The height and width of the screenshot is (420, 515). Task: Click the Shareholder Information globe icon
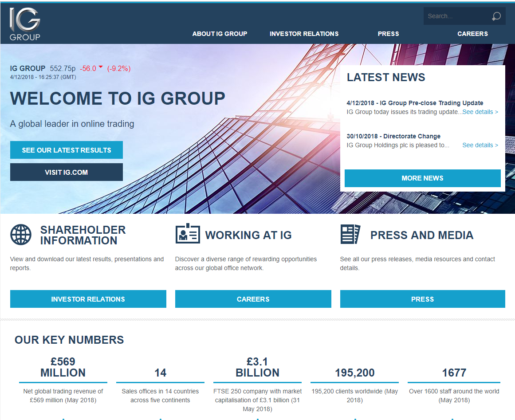click(21, 235)
